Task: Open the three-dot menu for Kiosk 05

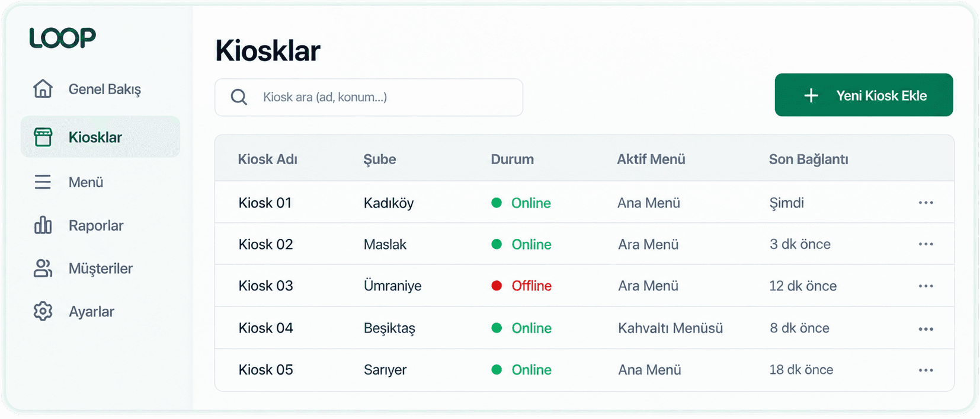Action: click(x=926, y=370)
